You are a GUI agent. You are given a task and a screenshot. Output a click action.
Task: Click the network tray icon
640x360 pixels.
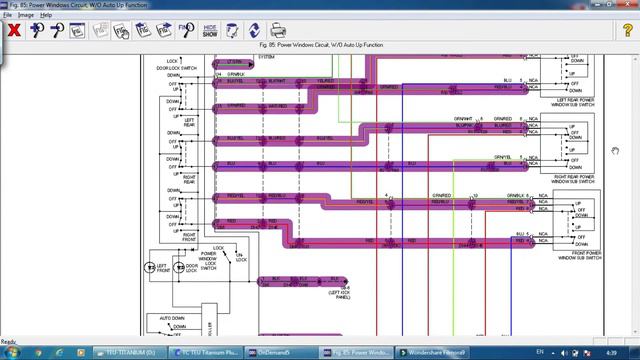click(x=575, y=353)
